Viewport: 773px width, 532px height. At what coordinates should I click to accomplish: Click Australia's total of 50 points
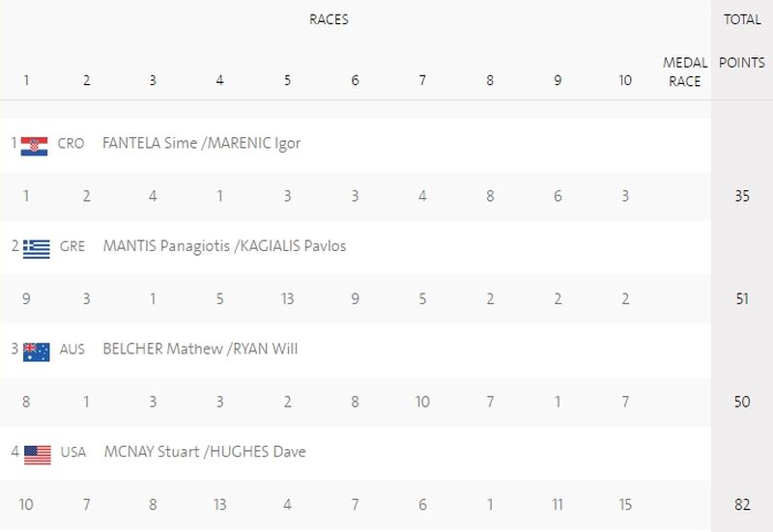point(742,402)
